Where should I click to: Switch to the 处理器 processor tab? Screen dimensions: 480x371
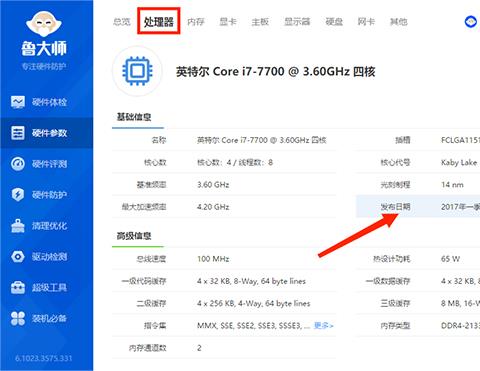click(x=159, y=22)
